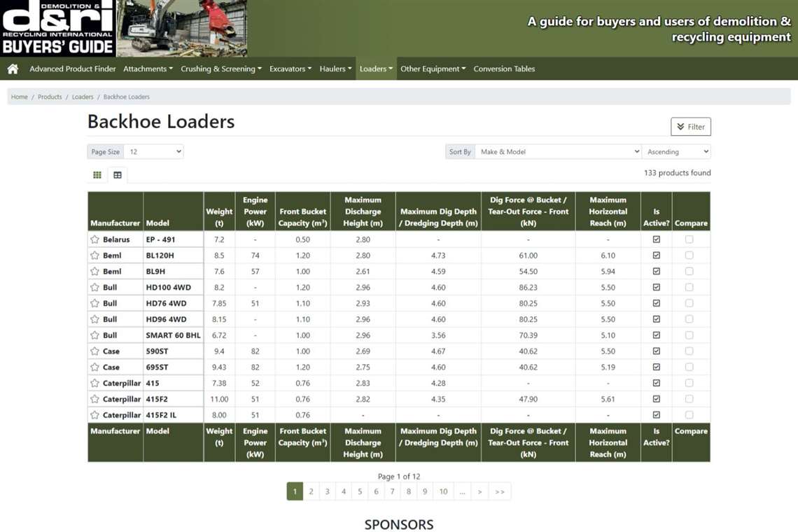The height and width of the screenshot is (532, 798).
Task: Open the Sort By Make & Model dropdown
Action: pyautogui.click(x=558, y=152)
